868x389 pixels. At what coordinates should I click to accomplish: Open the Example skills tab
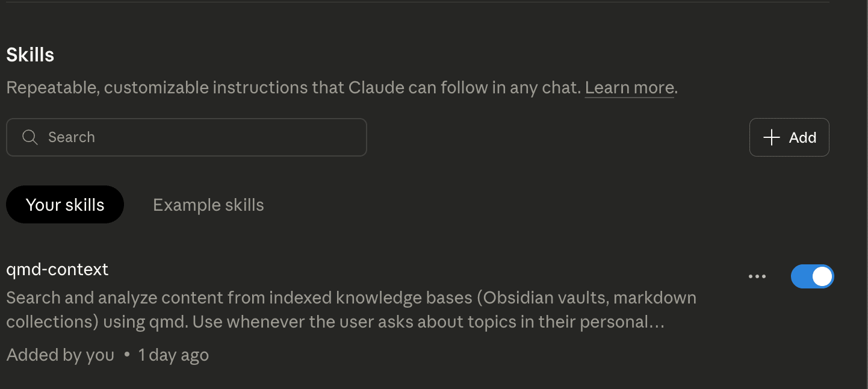(x=208, y=205)
